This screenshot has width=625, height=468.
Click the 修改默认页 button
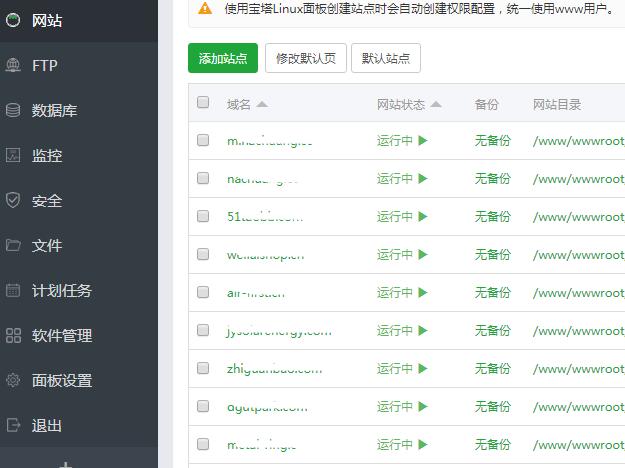tap(306, 58)
